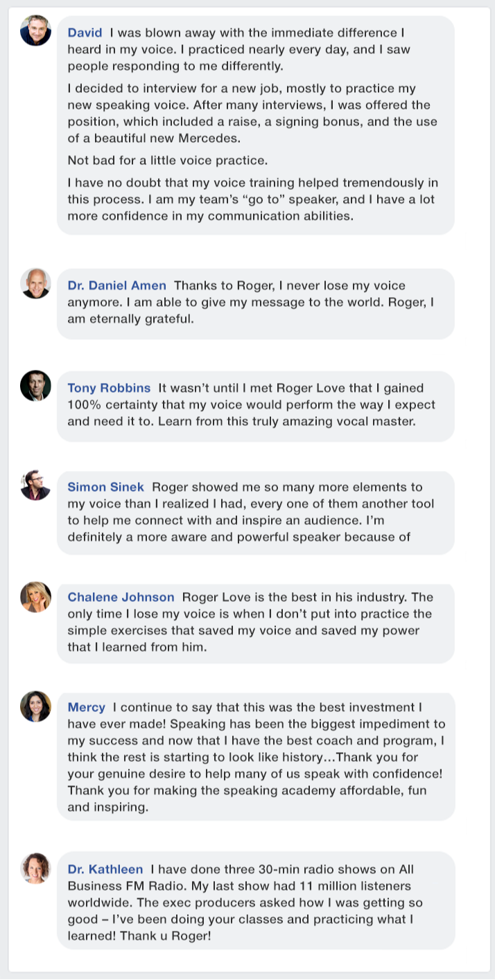Open the David name link
This screenshot has height=980, width=495.
pos(85,33)
